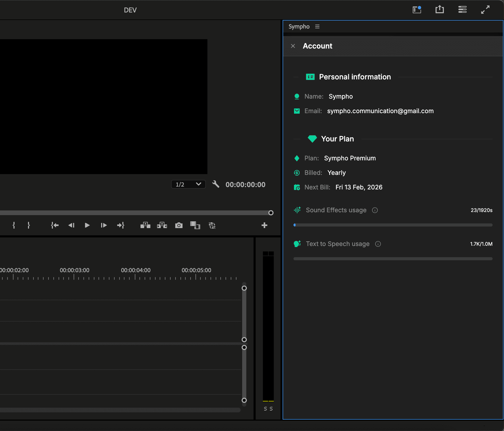Click the bottom vertical zoom handle of the timeline
This screenshot has width=504, height=431.
244,400
